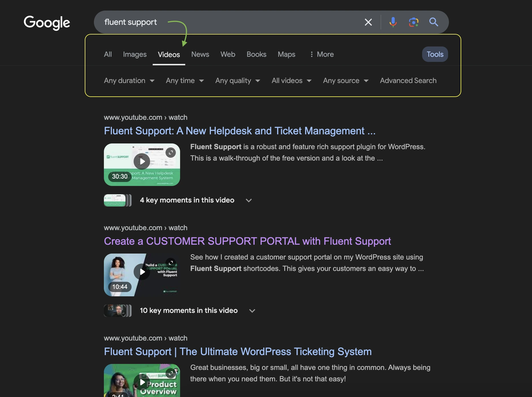This screenshot has height=397, width=532.
Task: Expand 4 key moments chevron
Action: click(249, 200)
